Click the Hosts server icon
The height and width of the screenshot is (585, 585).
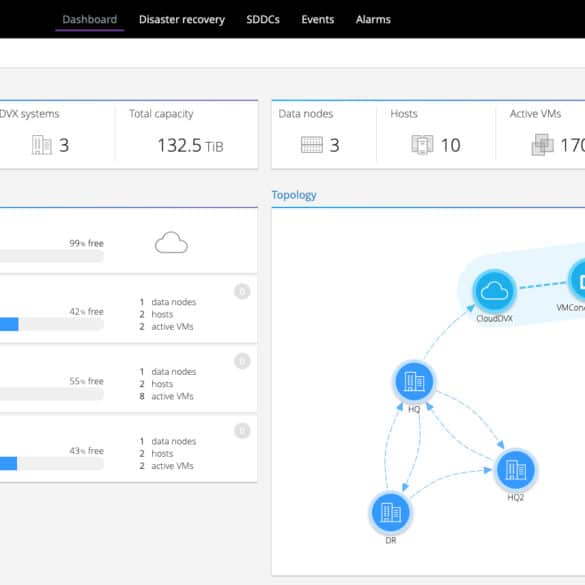coord(422,145)
